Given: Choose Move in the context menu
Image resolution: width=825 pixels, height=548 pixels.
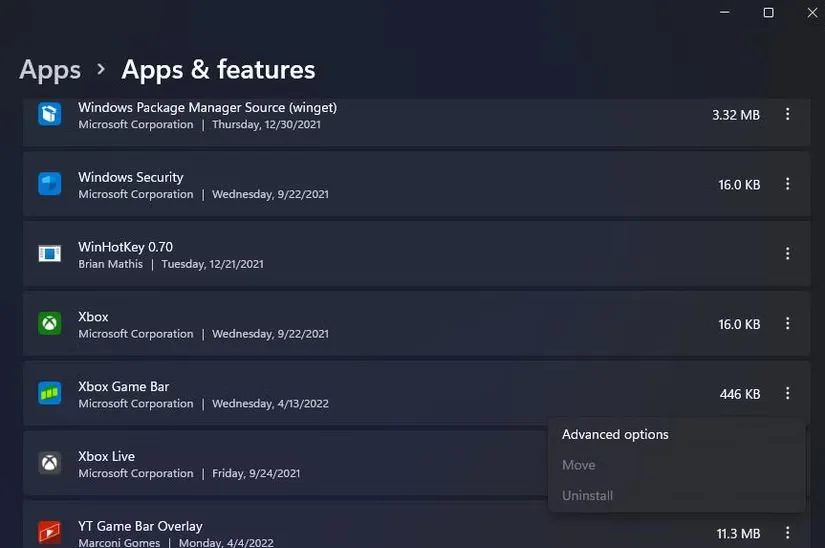Looking at the screenshot, I should click(x=579, y=465).
